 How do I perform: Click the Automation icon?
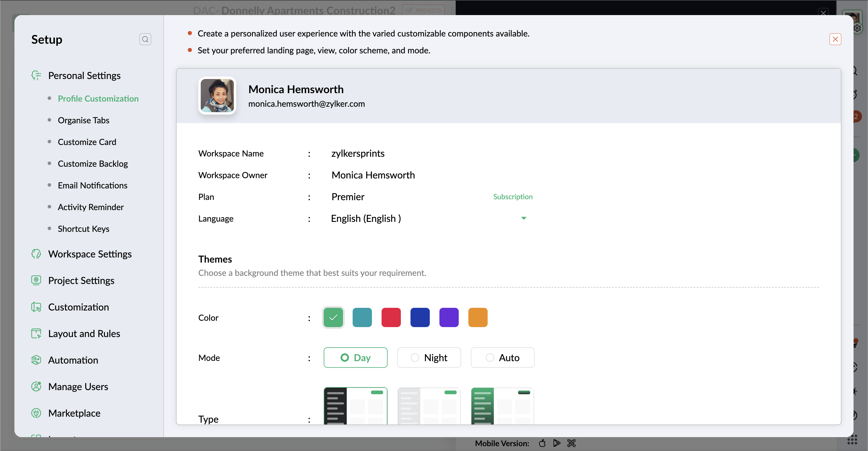(36, 360)
